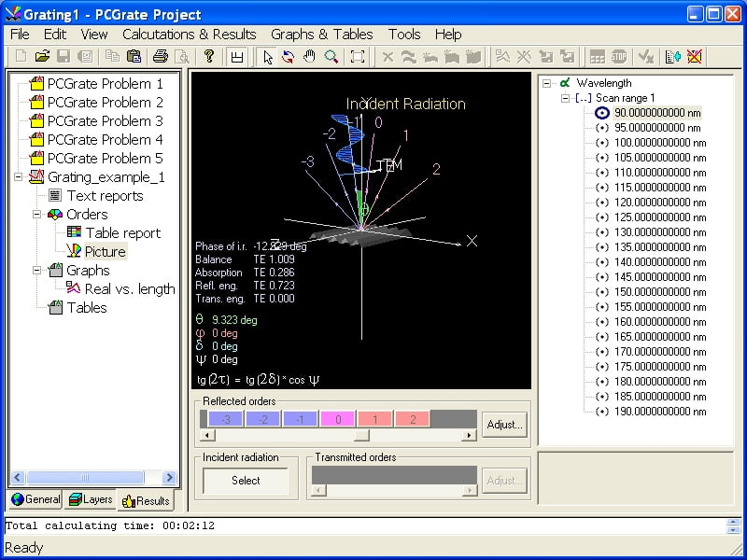Open the Edit menu
747x560 pixels.
[55, 35]
